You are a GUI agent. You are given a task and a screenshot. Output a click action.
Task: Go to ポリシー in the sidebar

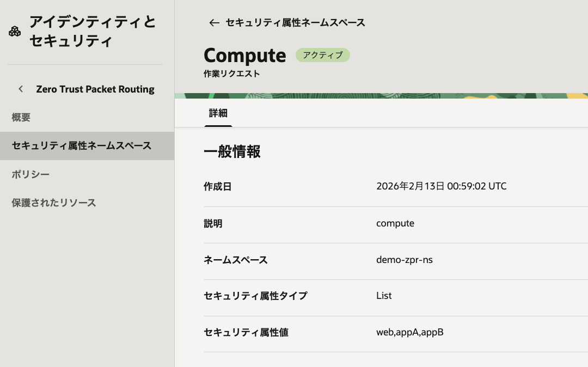pyautogui.click(x=30, y=174)
